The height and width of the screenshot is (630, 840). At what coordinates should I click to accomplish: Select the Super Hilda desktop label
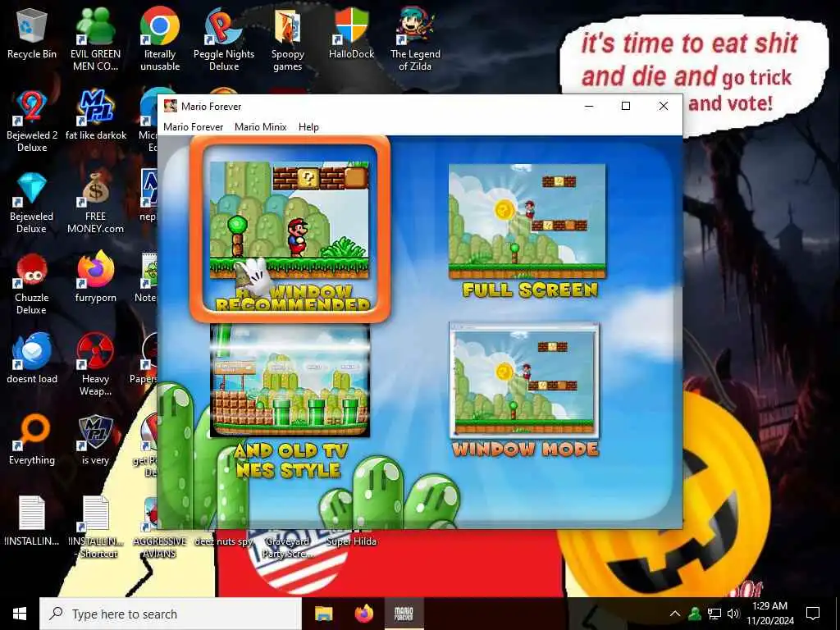(351, 541)
